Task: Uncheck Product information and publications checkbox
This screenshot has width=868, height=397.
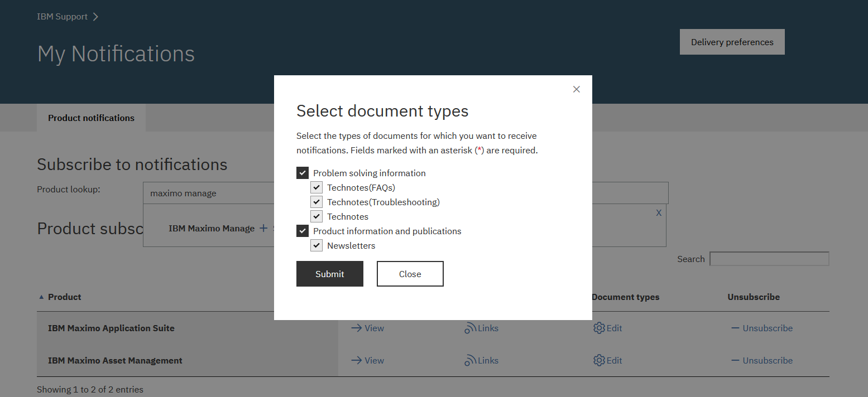Action: click(x=303, y=231)
